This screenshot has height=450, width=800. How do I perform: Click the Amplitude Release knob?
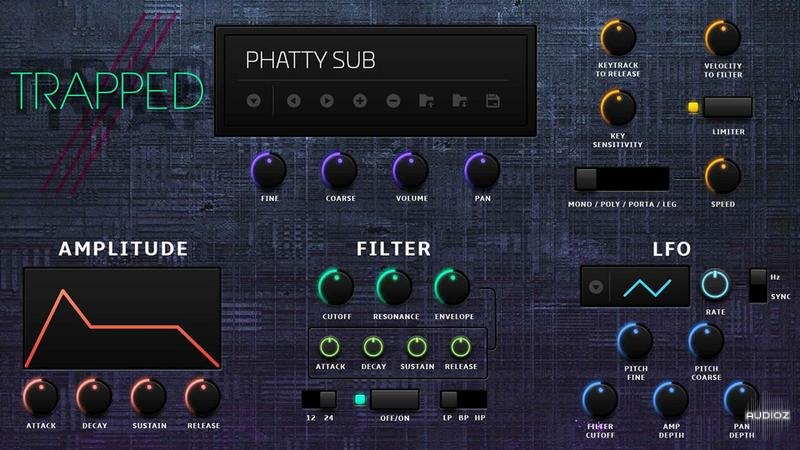point(203,396)
